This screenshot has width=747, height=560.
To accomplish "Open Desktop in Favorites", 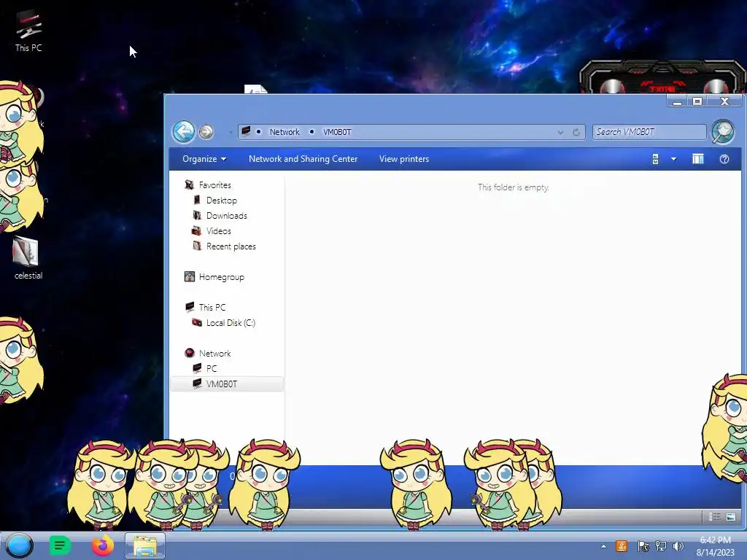I will pyautogui.click(x=222, y=201).
